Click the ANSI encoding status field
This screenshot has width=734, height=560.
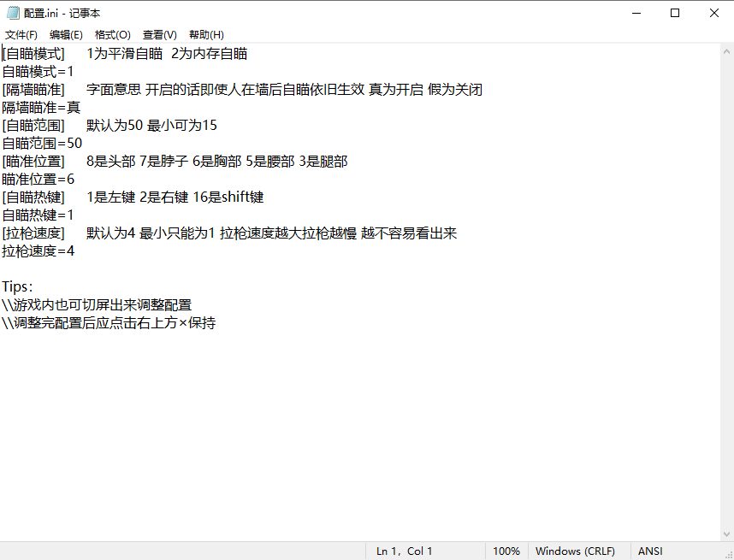point(650,551)
